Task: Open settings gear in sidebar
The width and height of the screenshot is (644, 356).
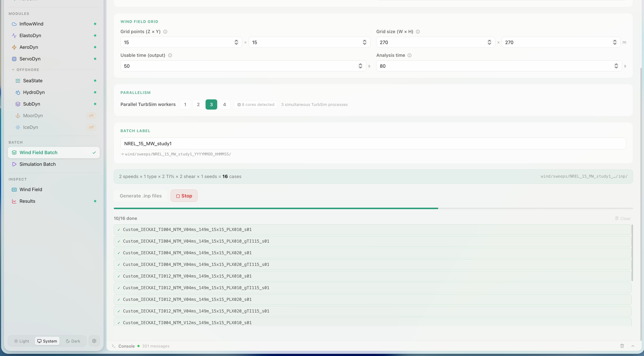Action: point(94,341)
